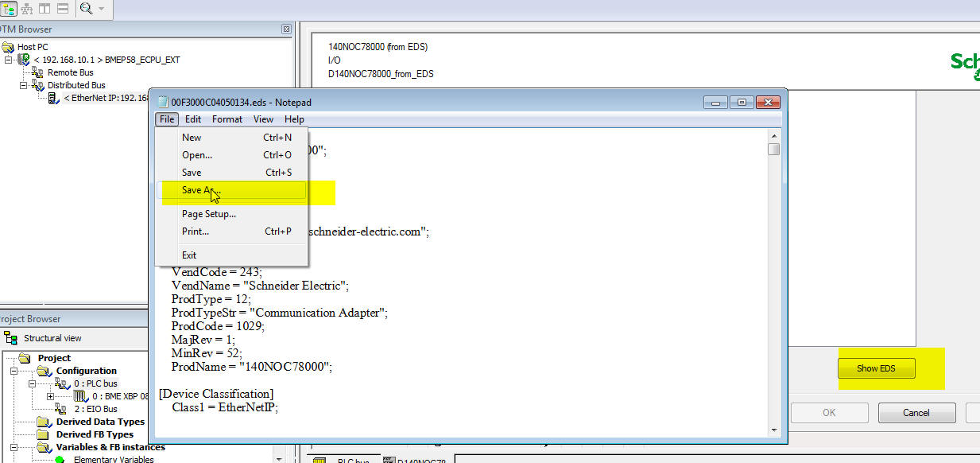
Task: Click the Derived Data Types folder icon
Action: [x=45, y=422]
